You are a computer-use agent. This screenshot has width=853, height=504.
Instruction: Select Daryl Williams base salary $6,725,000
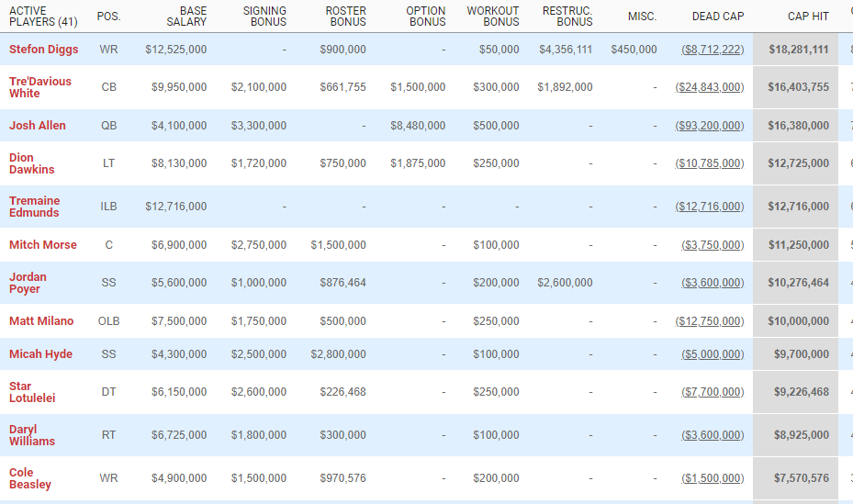[179, 435]
